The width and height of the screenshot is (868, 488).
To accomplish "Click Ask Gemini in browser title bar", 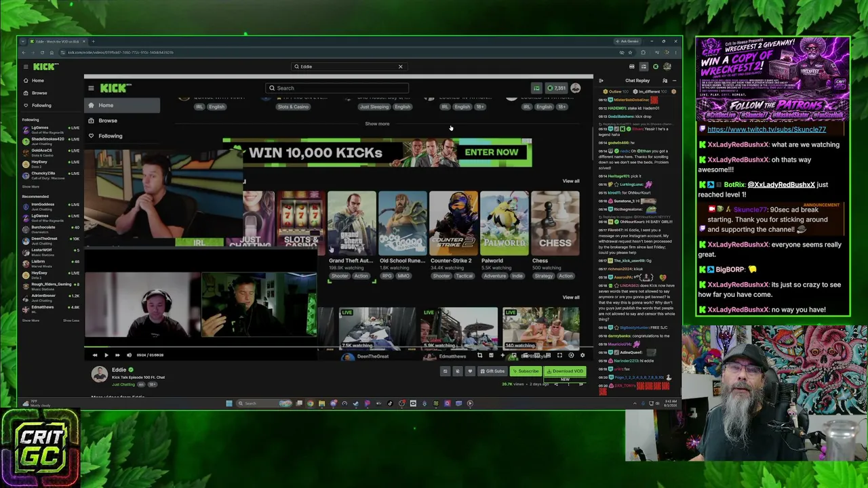I will coord(626,41).
